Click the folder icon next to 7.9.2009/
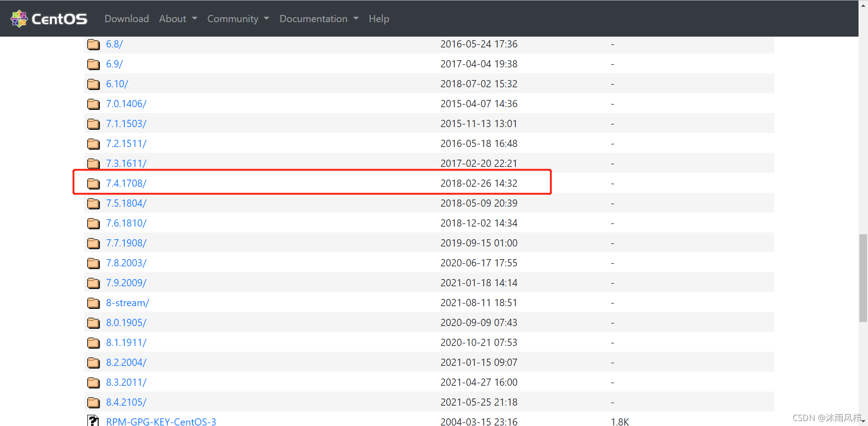This screenshot has height=426, width=868. (x=94, y=283)
